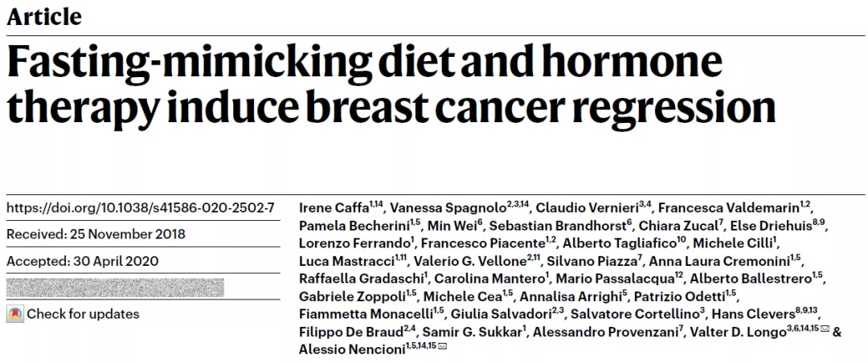Click the Check for updates text
This screenshot has height=363, width=868.
(83, 314)
